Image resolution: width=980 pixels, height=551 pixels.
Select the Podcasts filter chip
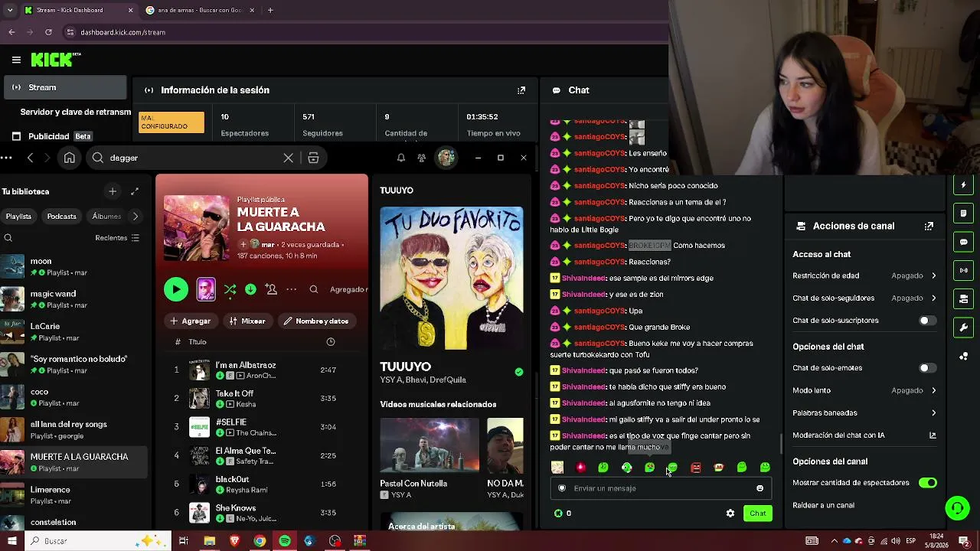point(61,217)
